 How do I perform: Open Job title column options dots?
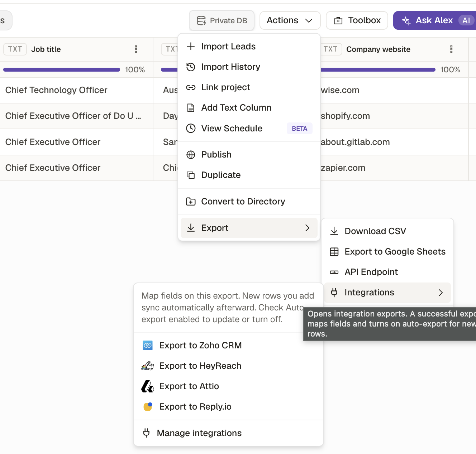136,49
